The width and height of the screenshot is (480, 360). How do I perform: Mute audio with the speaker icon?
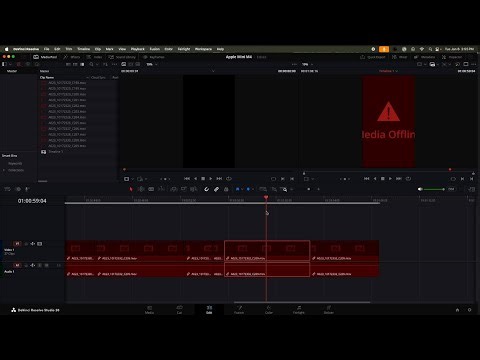click(x=420, y=189)
